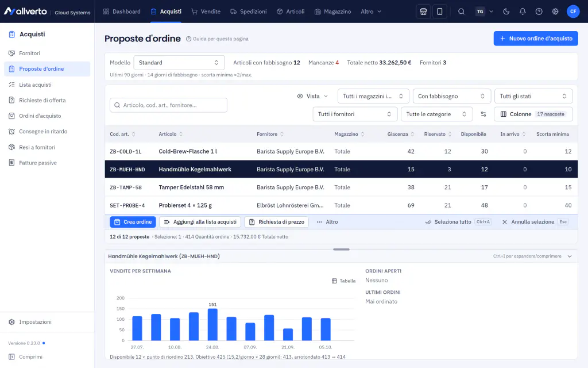
Task: Open Colonne column settings button
Action: (533, 114)
